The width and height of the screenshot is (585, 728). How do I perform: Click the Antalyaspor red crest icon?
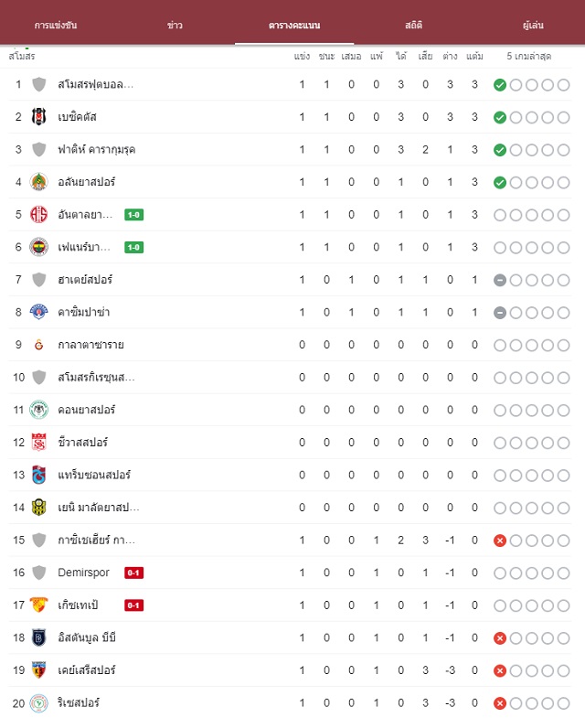tap(39, 215)
